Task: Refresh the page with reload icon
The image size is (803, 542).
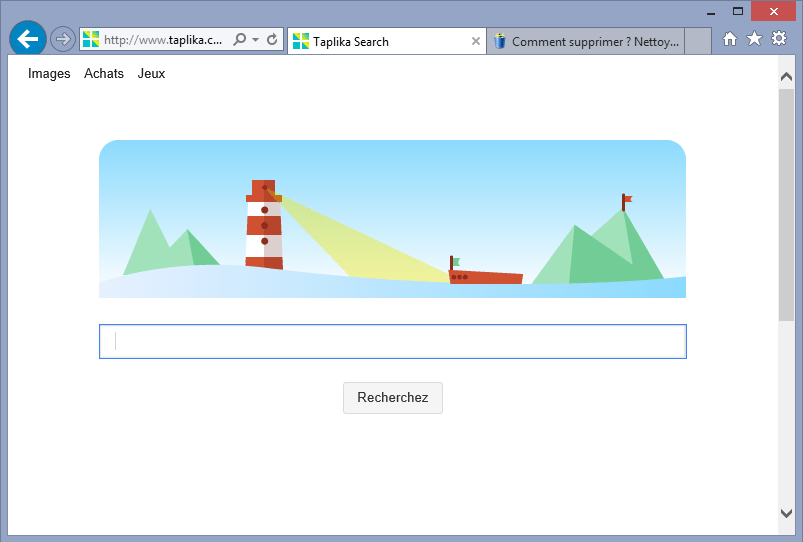Action: pos(272,39)
